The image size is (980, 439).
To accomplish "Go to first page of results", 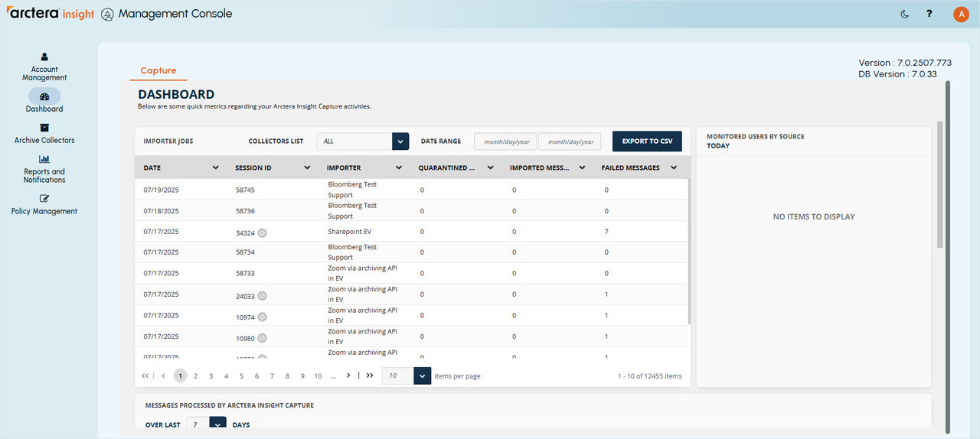I will click(x=145, y=376).
